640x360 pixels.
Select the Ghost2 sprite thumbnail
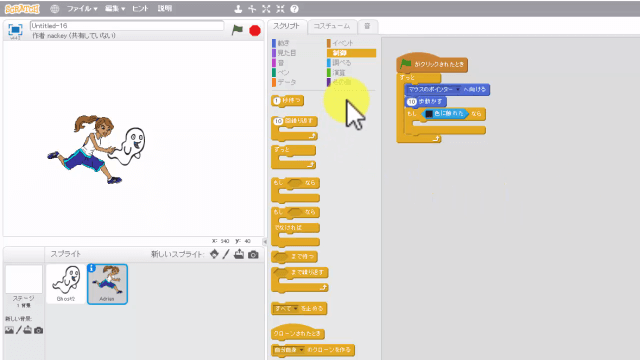point(66,284)
